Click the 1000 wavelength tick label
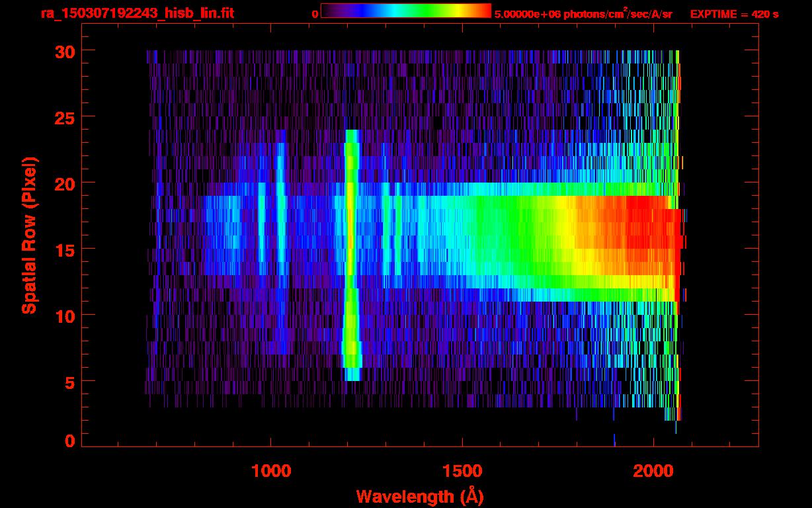Image resolution: width=812 pixels, height=508 pixels. [271, 471]
